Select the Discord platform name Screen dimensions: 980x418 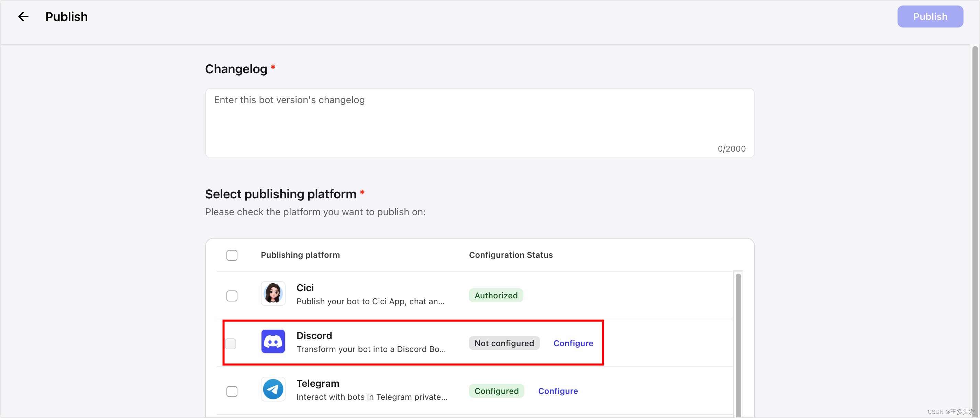pos(314,335)
